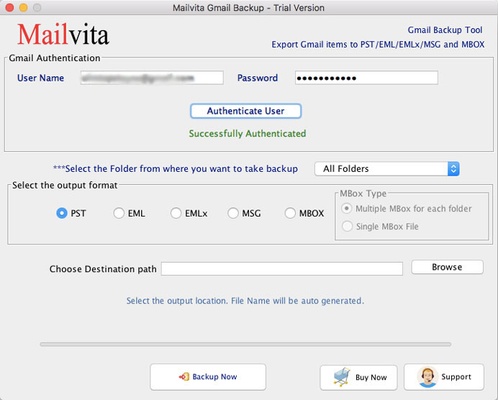Image resolution: width=498 pixels, height=400 pixels.
Task: Click the shopping cart icon
Action: tap(342, 377)
